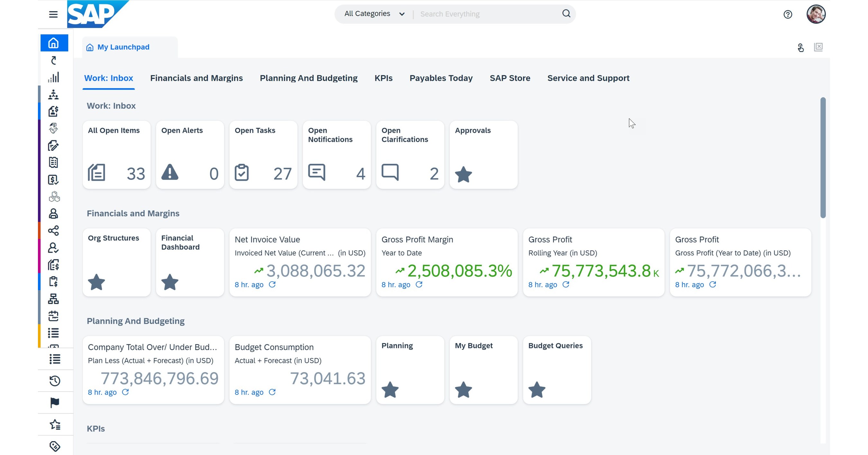The width and height of the screenshot is (868, 455).
Task: Click the 8 hr. ago link on Net Invoice Value
Action: [249, 284]
